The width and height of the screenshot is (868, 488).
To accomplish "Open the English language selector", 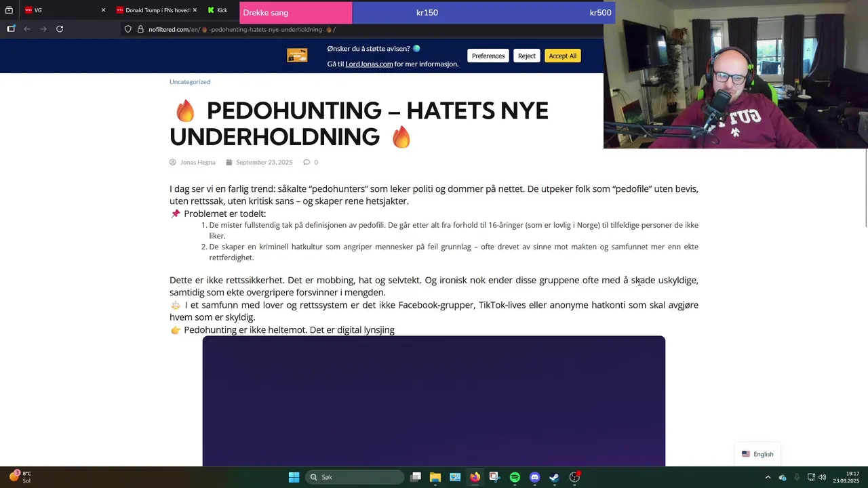I will (757, 454).
